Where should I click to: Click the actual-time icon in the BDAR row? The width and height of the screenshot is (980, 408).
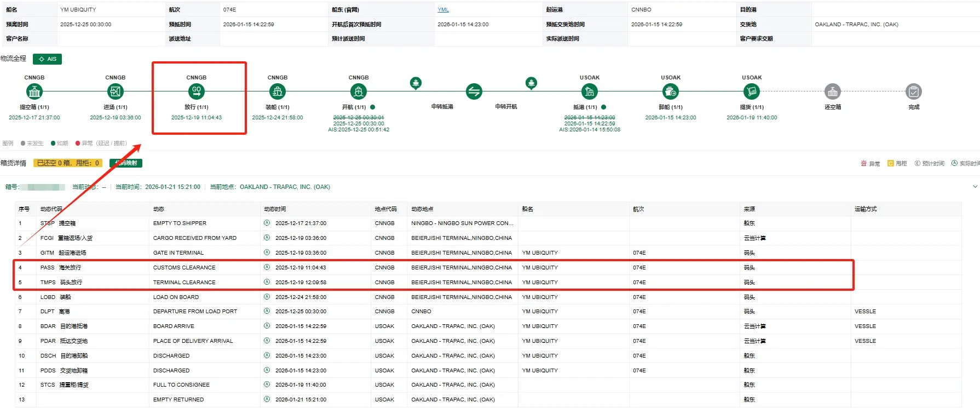click(x=267, y=326)
